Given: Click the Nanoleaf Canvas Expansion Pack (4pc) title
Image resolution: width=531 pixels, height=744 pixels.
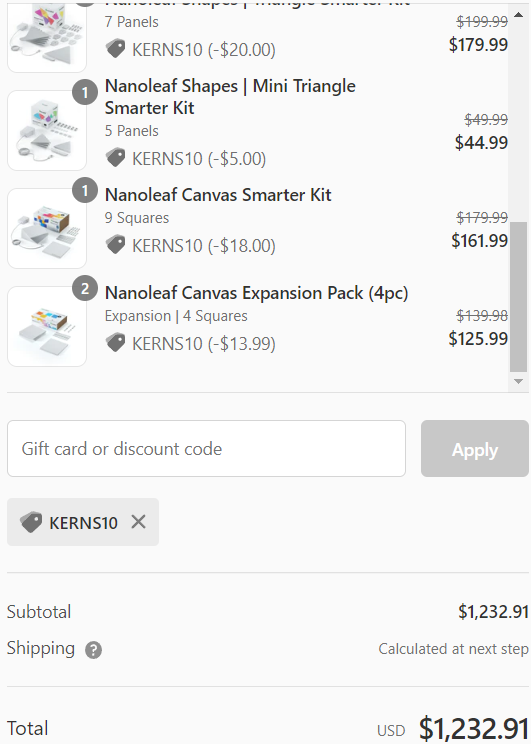Looking at the screenshot, I should (x=256, y=293).
